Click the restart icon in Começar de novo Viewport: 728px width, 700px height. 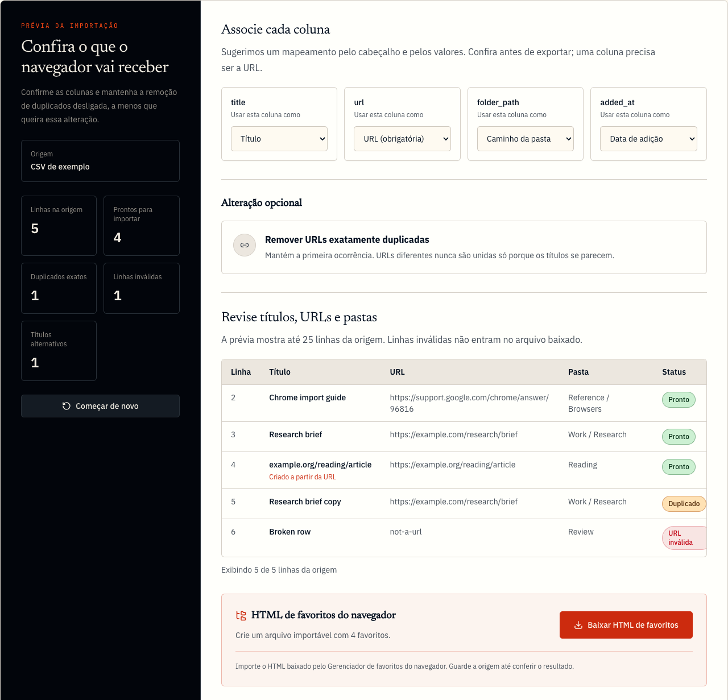67,406
